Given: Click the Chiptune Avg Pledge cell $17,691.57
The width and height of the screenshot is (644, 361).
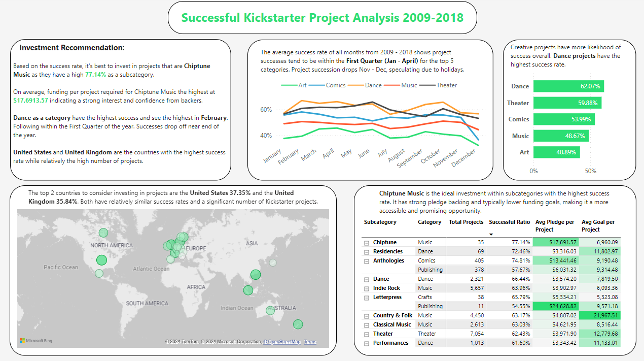Looking at the screenshot, I should (556, 242).
